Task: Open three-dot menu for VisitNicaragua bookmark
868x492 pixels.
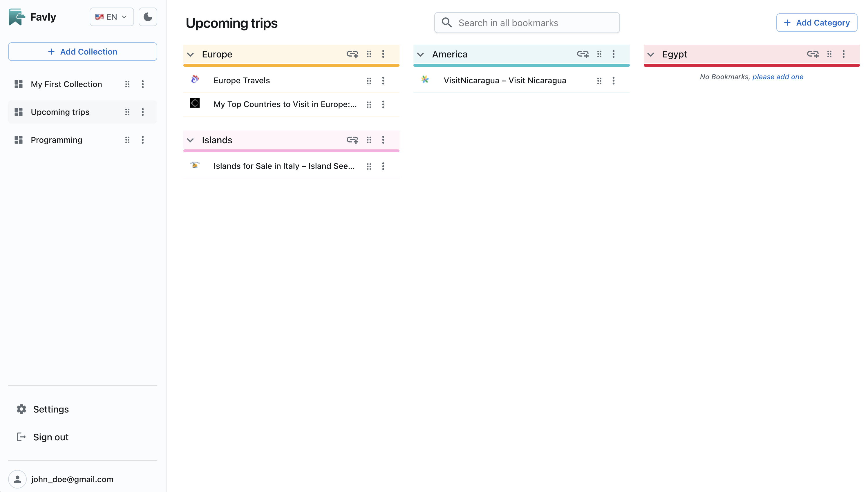Action: point(613,80)
